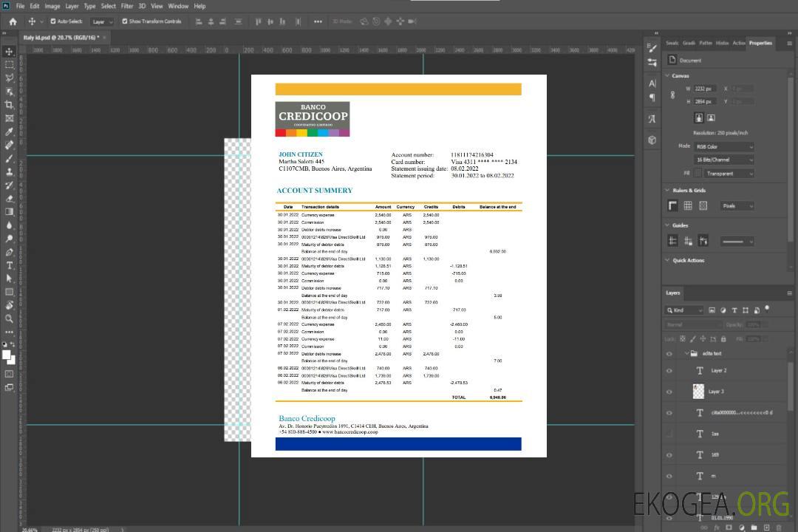Disable Show Transform Controls checkbox
Image resolution: width=798 pixels, height=532 pixels.
pyautogui.click(x=125, y=21)
